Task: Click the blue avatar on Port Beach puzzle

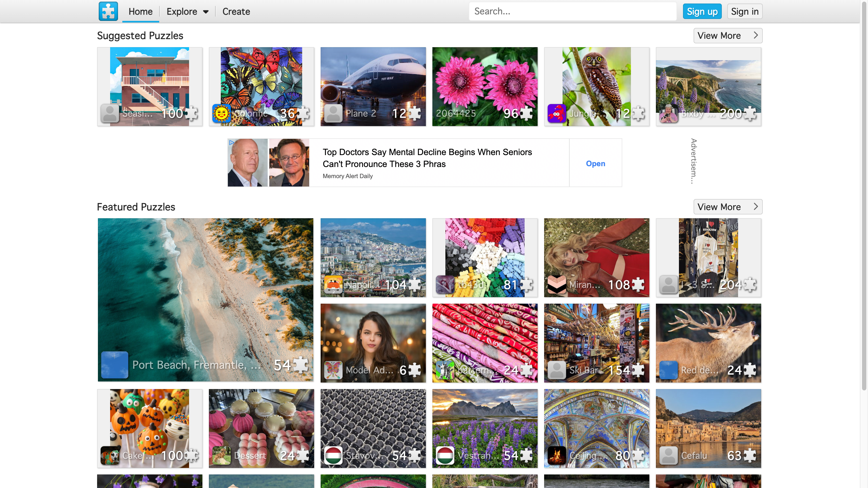Action: pos(114,365)
